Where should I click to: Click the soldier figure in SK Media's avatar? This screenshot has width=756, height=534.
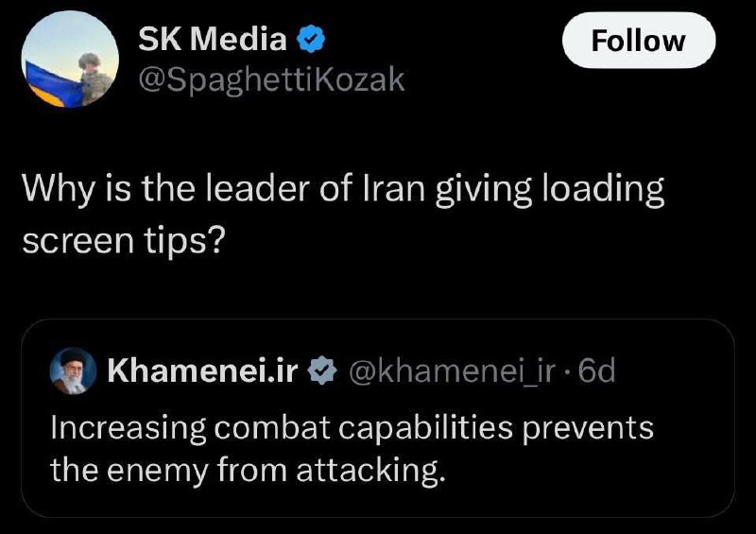point(94,78)
